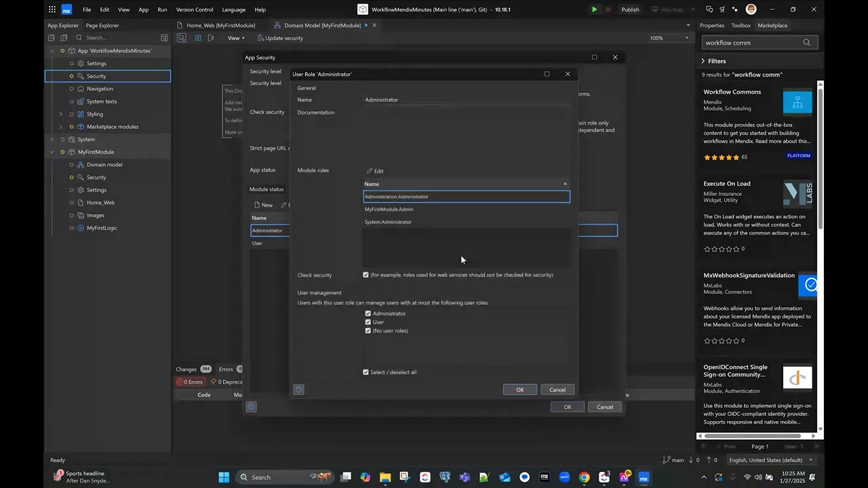Click Execute On Load widget thumbnail

pos(797,194)
